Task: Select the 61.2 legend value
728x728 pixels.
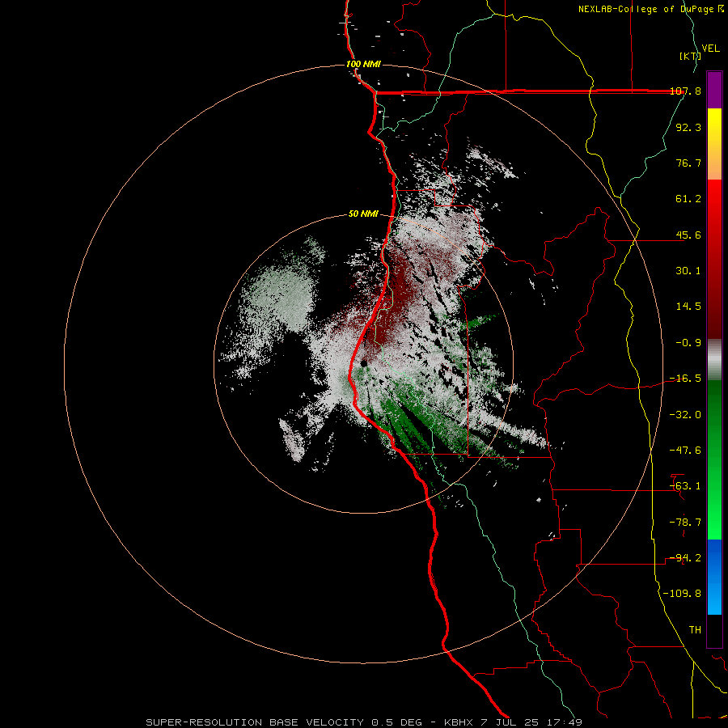Action: [x=688, y=199]
